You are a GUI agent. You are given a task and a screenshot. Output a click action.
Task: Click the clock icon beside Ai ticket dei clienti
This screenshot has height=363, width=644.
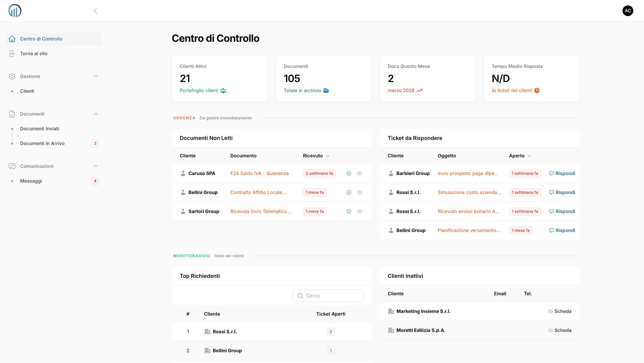(x=537, y=91)
